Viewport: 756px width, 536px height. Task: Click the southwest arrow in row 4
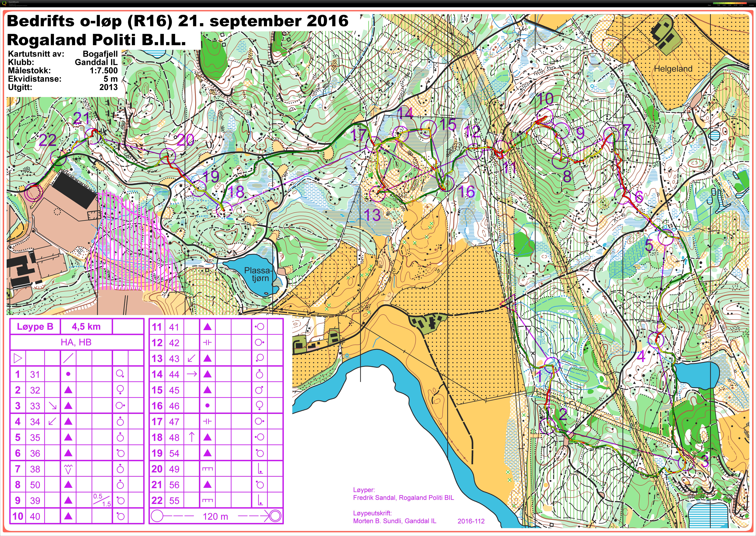pos(52,421)
